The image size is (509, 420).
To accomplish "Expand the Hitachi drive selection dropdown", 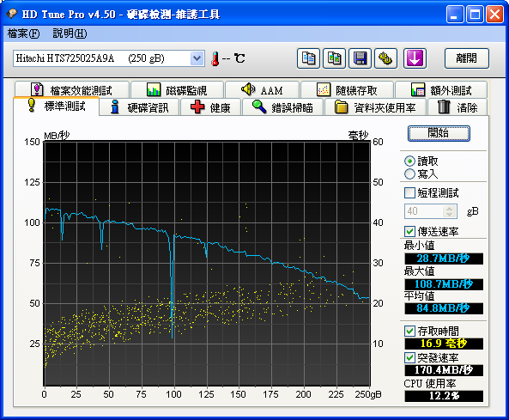I will tap(197, 58).
